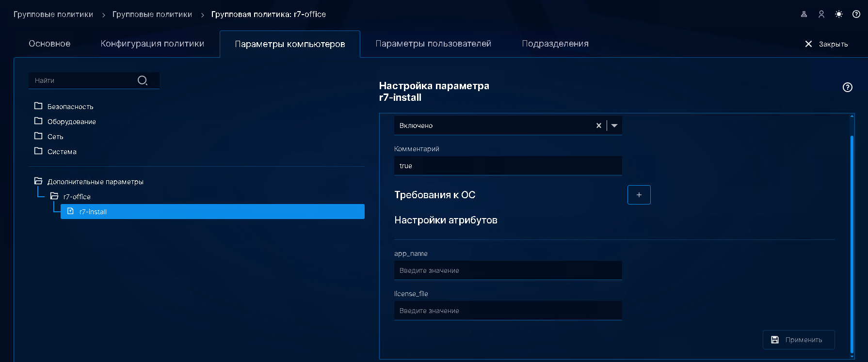
Task: Click the search magnifier icon
Action: point(143,80)
